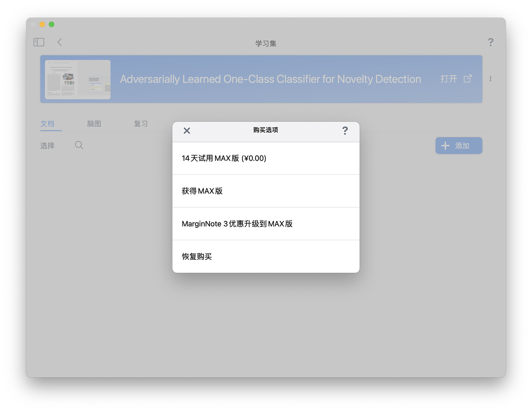532x412 pixels.
Task: Click the yellow macOS minimize button
Action: (42, 24)
